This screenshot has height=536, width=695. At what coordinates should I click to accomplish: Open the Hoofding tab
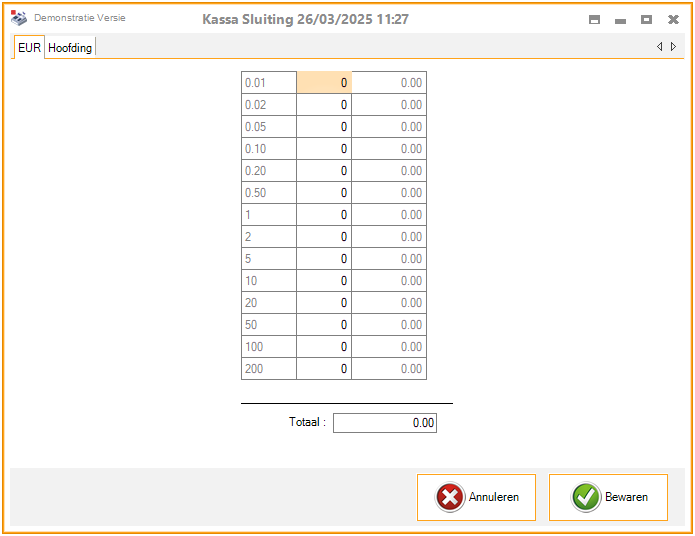coord(70,48)
